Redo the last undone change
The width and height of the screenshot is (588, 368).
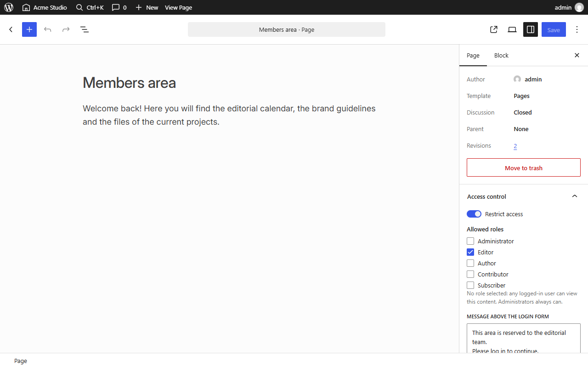coord(66,29)
